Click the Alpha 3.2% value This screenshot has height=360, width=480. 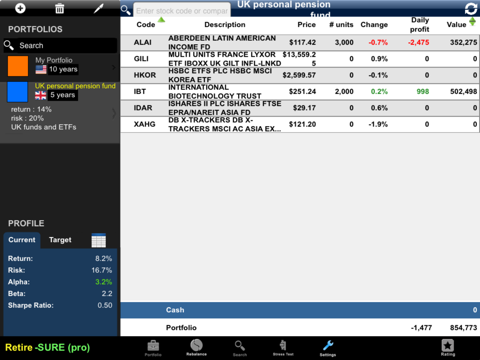(104, 282)
